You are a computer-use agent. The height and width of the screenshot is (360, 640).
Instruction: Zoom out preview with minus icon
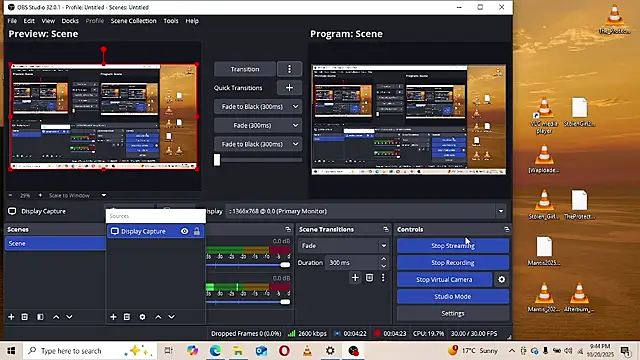point(11,196)
